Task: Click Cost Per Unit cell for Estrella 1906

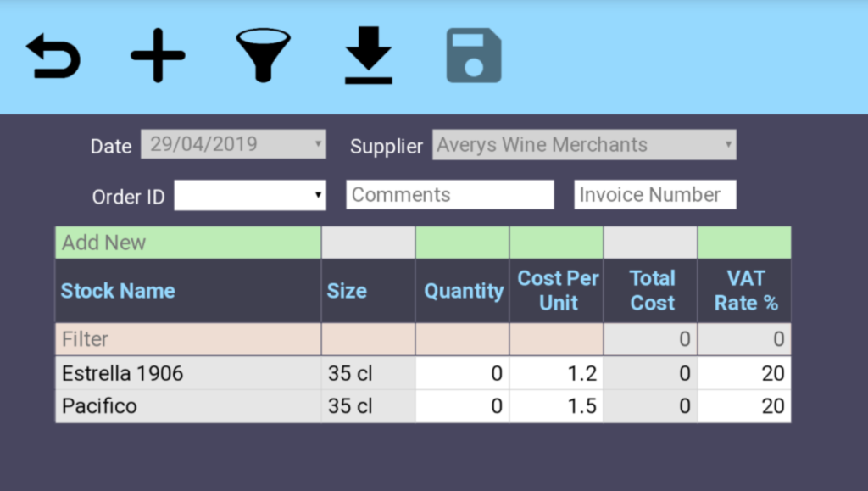Action: point(557,373)
